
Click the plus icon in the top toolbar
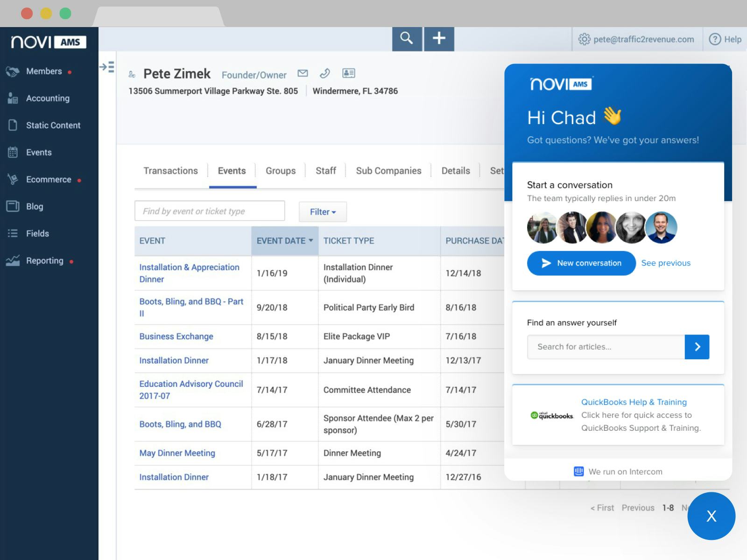pos(438,39)
